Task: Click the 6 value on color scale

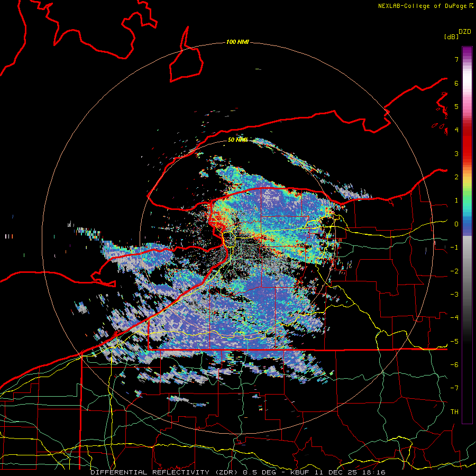Action: coord(456,83)
